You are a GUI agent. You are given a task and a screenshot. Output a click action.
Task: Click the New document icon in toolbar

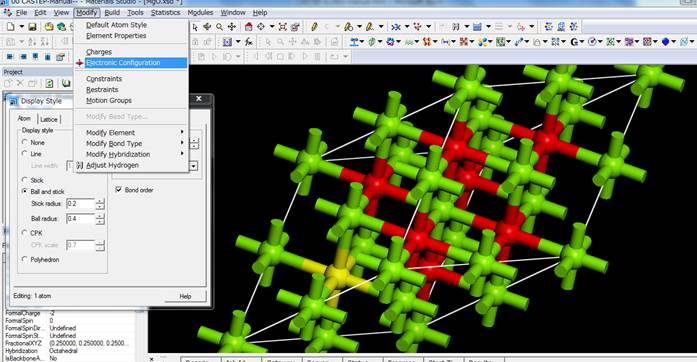tap(11, 27)
